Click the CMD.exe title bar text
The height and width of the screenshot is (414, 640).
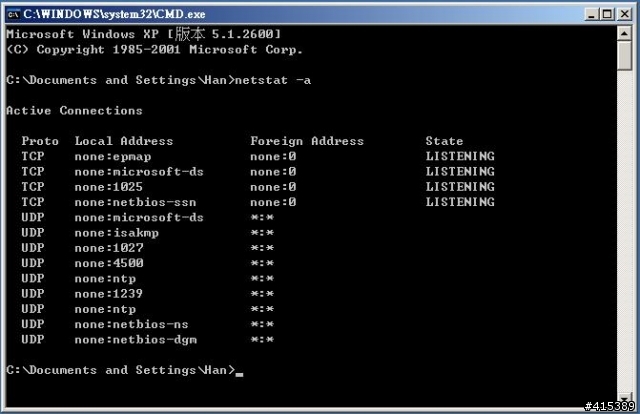(114, 14)
